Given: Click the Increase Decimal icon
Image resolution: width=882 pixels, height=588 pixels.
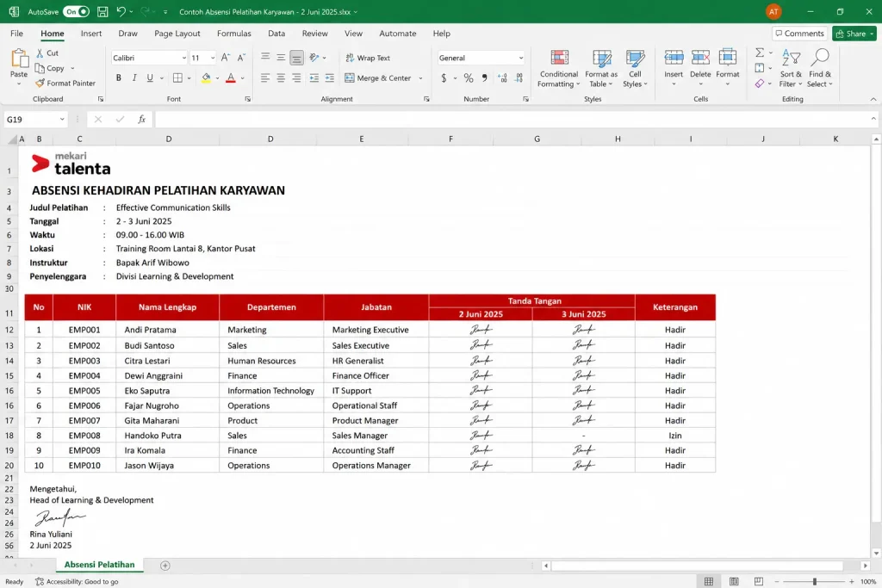Looking at the screenshot, I should pyautogui.click(x=502, y=78).
